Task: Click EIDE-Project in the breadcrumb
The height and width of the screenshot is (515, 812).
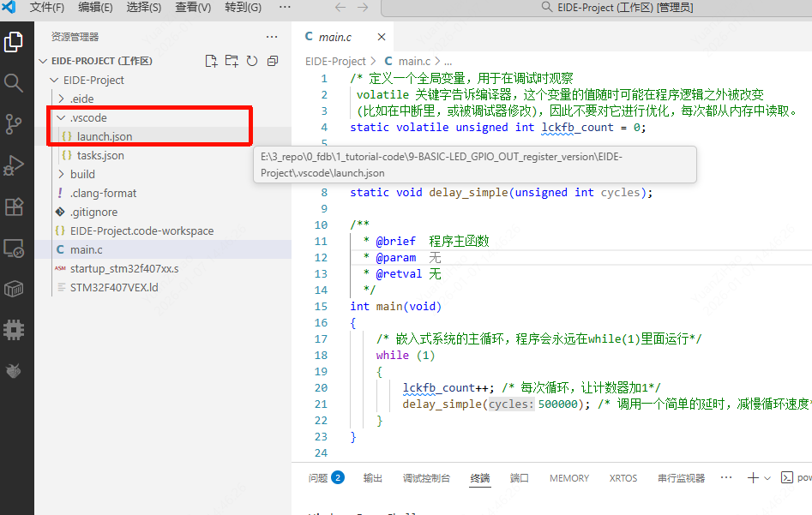Action: tap(335, 61)
